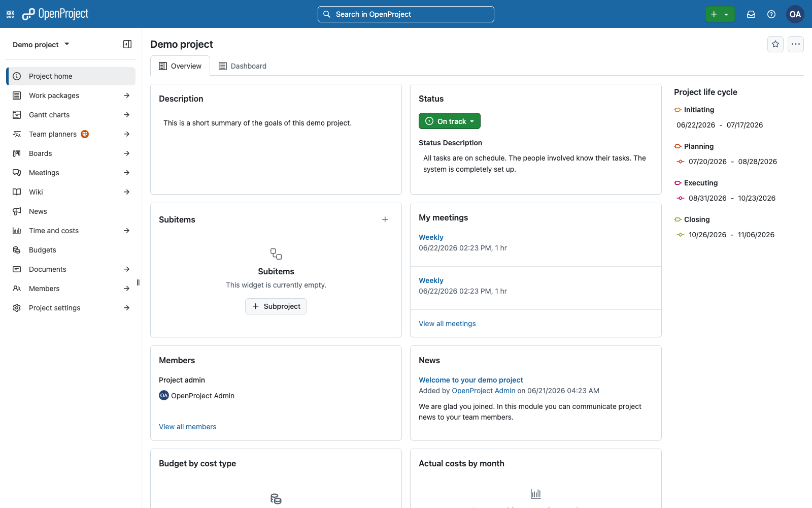Image resolution: width=812 pixels, height=508 pixels.
Task: Collapse the sidebar with the toggle icon
Action: click(127, 44)
